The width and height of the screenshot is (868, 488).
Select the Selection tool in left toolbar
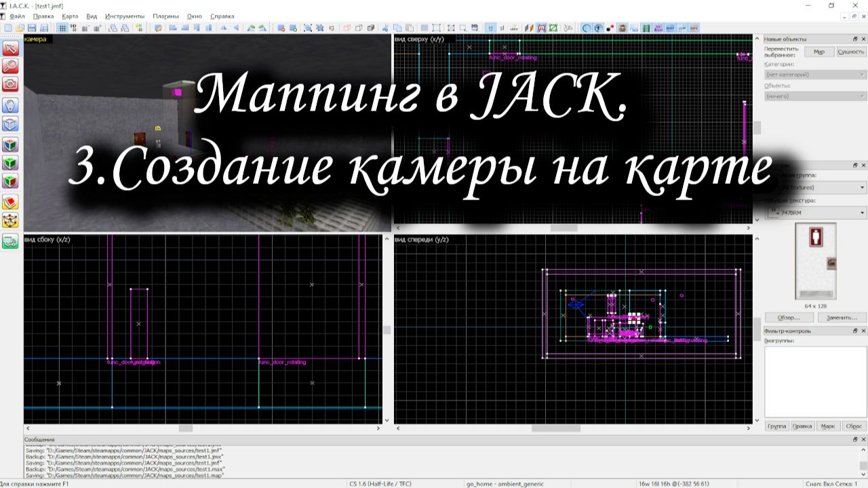[x=10, y=48]
